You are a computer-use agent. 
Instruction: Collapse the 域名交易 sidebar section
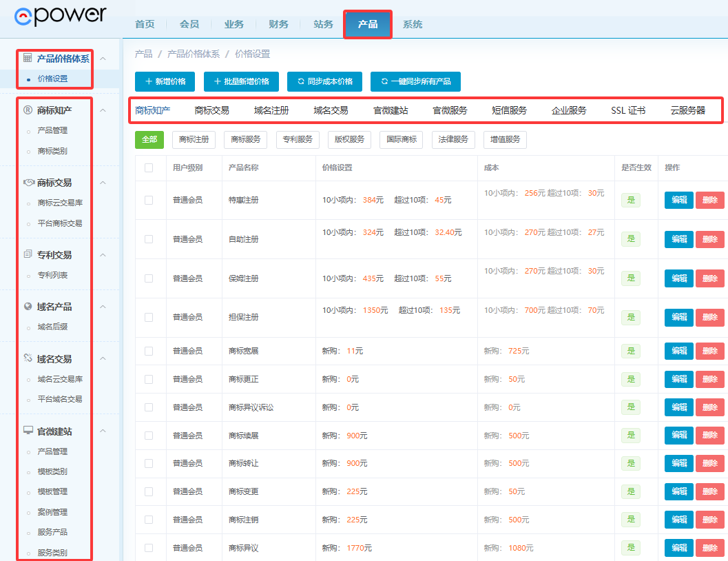[103, 359]
